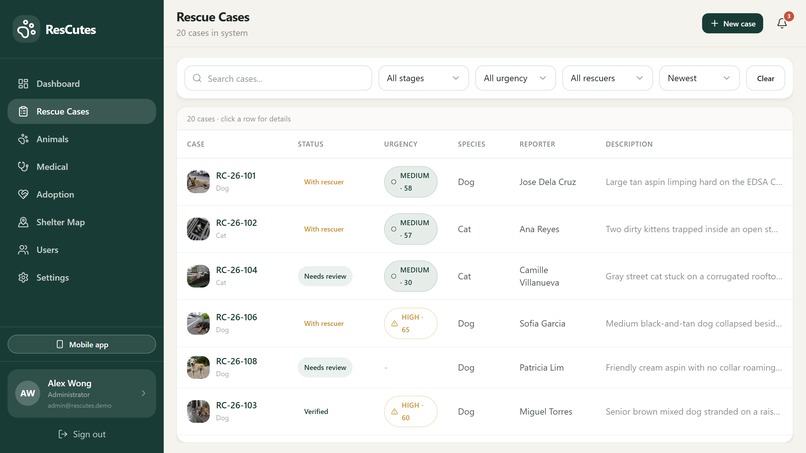Image resolution: width=806 pixels, height=453 pixels.
Task: Open thumbnail for case RC-26-102
Action: [198, 229]
